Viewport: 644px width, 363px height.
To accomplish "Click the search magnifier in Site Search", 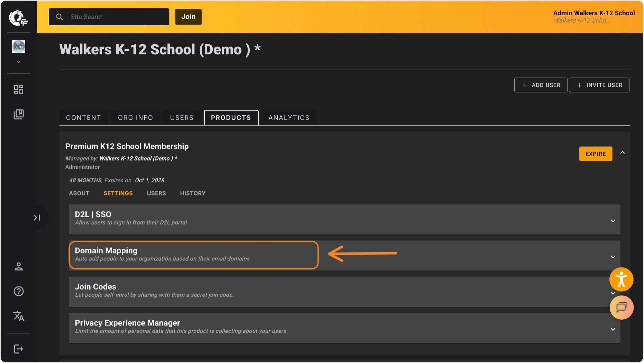I will 60,17.
